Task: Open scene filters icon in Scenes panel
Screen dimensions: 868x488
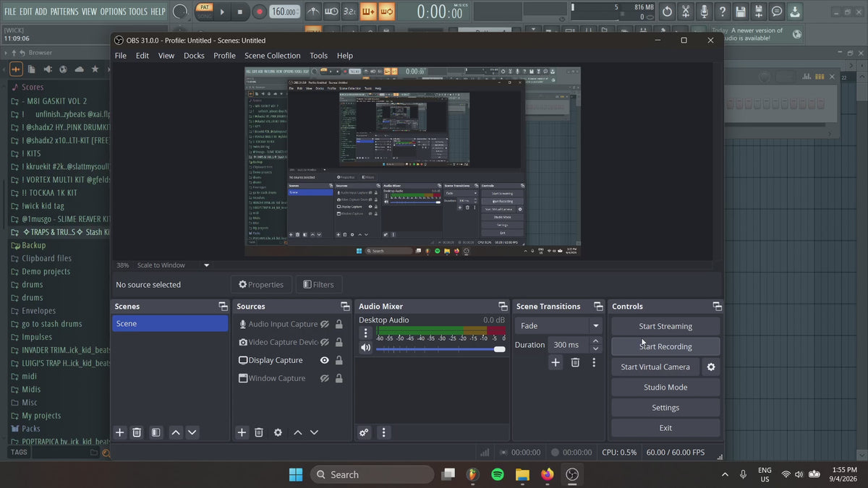Action: pyautogui.click(x=156, y=432)
